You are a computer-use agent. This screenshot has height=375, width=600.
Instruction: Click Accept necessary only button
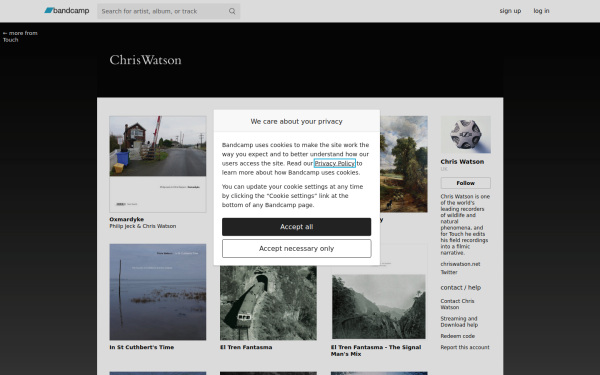(296, 249)
